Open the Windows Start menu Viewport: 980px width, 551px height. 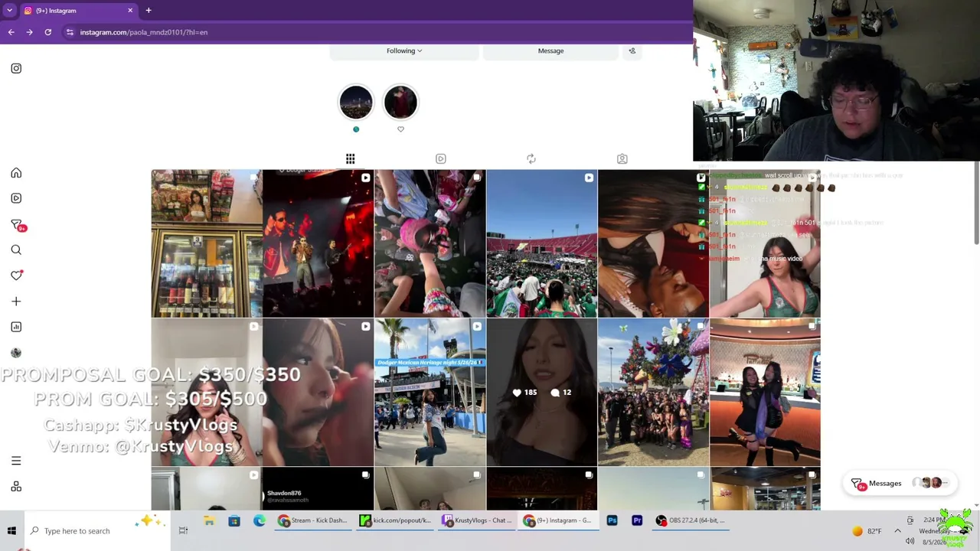11,530
